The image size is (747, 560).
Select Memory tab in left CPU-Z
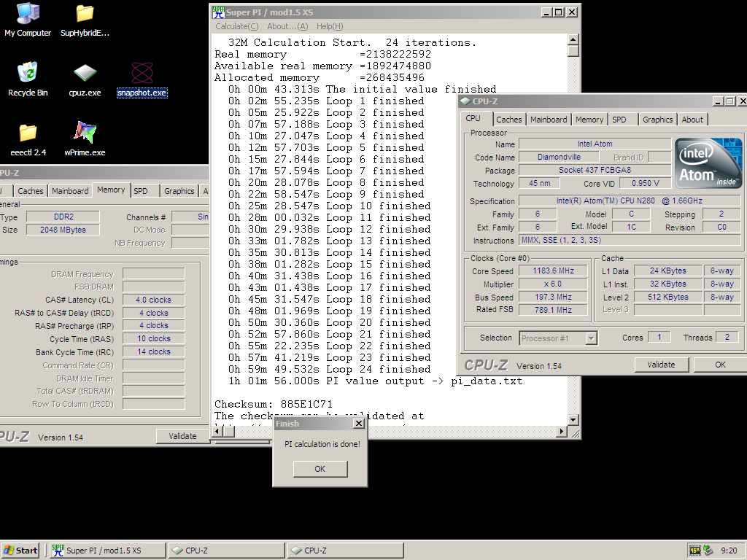pos(111,190)
